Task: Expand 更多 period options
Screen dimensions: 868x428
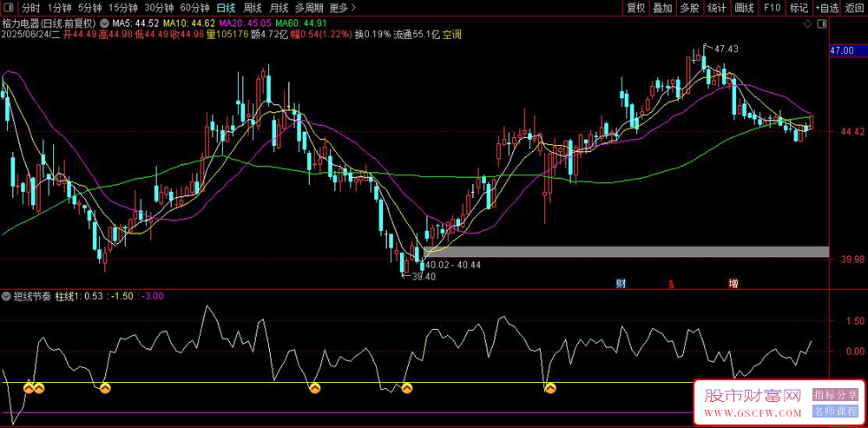Action: (x=343, y=8)
